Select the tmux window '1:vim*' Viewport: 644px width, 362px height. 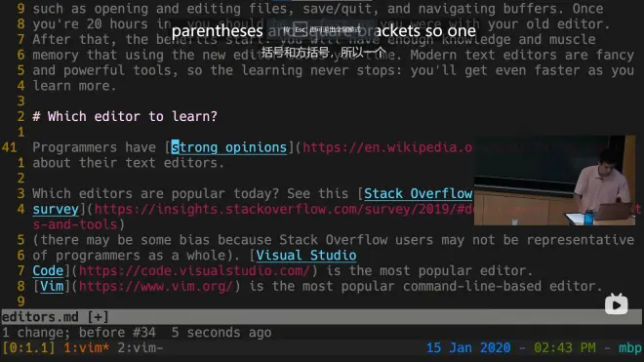click(x=86, y=348)
